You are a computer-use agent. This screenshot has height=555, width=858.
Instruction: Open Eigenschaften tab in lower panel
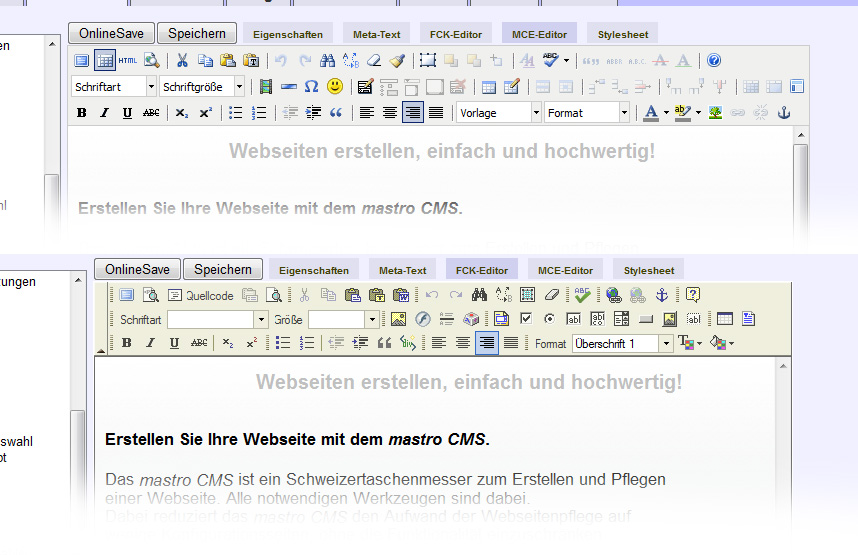point(314,270)
